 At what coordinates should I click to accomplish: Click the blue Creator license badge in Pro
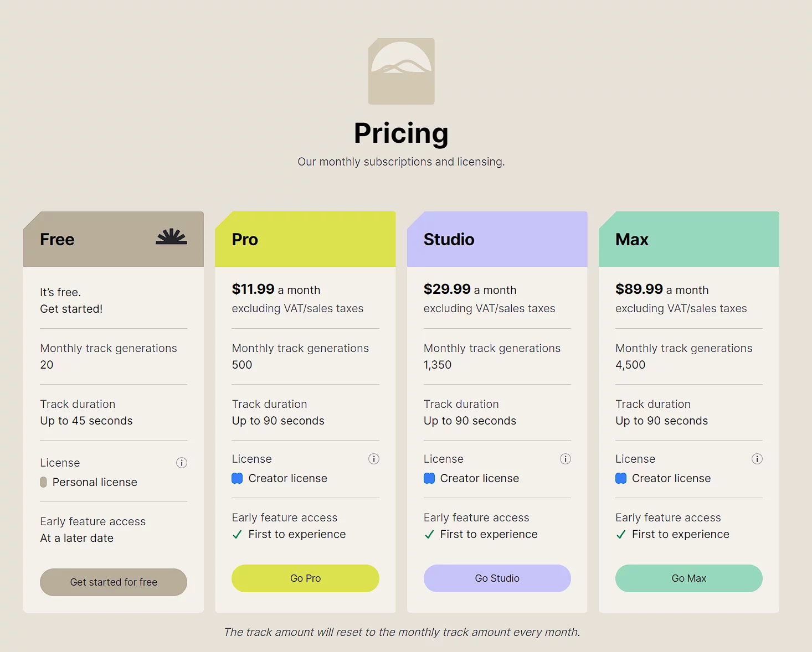[237, 478]
